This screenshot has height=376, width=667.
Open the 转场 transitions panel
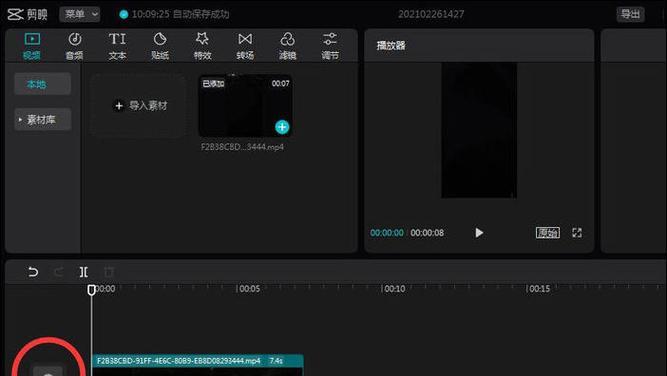tap(245, 46)
